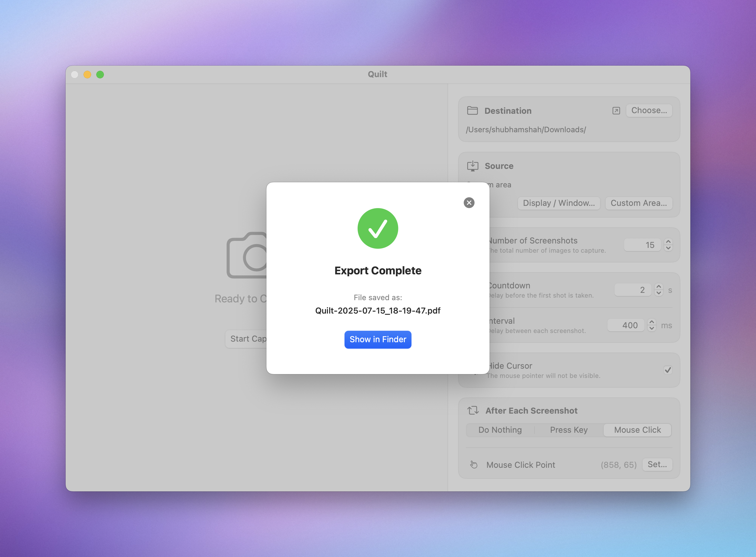Toggle the Hide Cursor checkbox

(668, 370)
